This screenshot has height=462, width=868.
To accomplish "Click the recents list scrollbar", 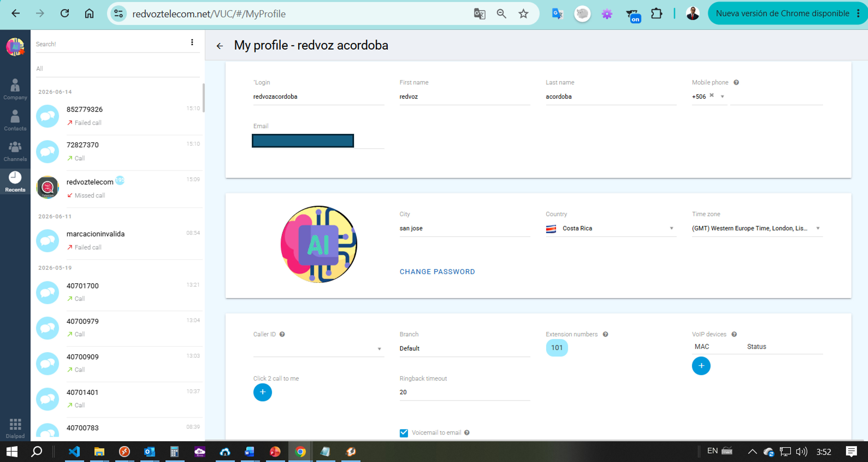I will coord(204,98).
